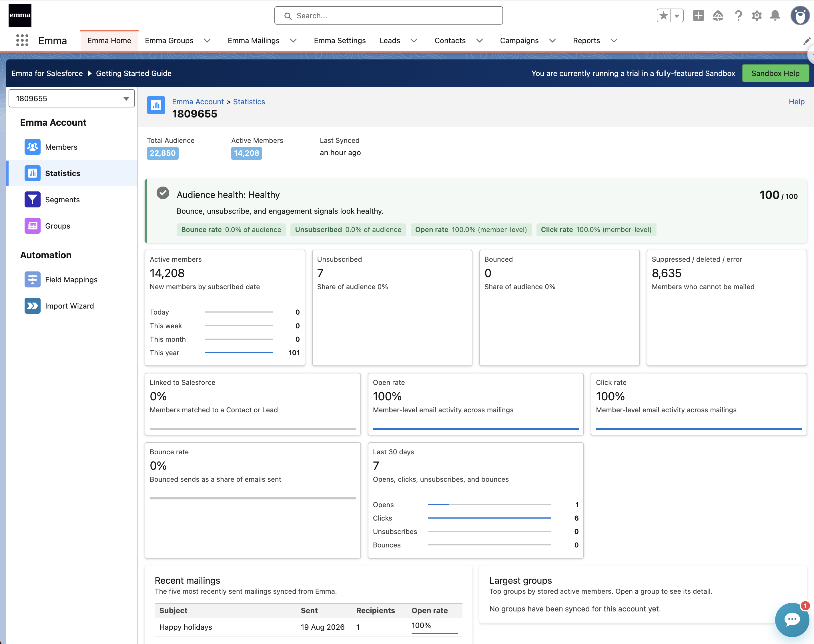Click the This year members bar
Viewport: 814px width, 644px height.
[238, 353]
